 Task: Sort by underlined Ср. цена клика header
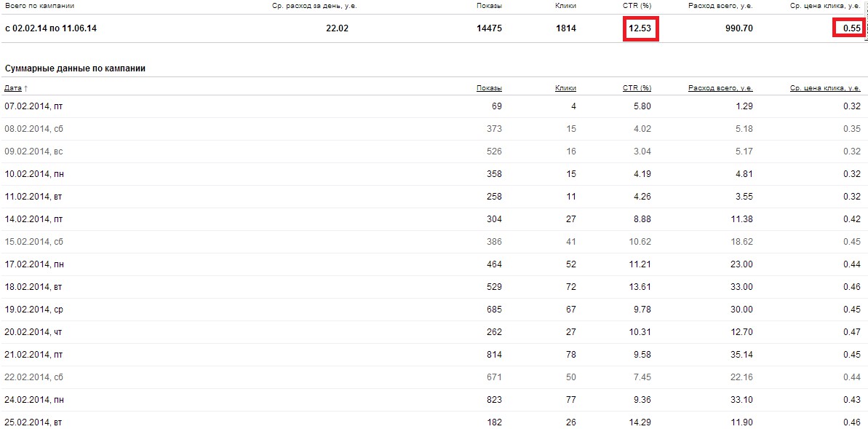[826, 88]
